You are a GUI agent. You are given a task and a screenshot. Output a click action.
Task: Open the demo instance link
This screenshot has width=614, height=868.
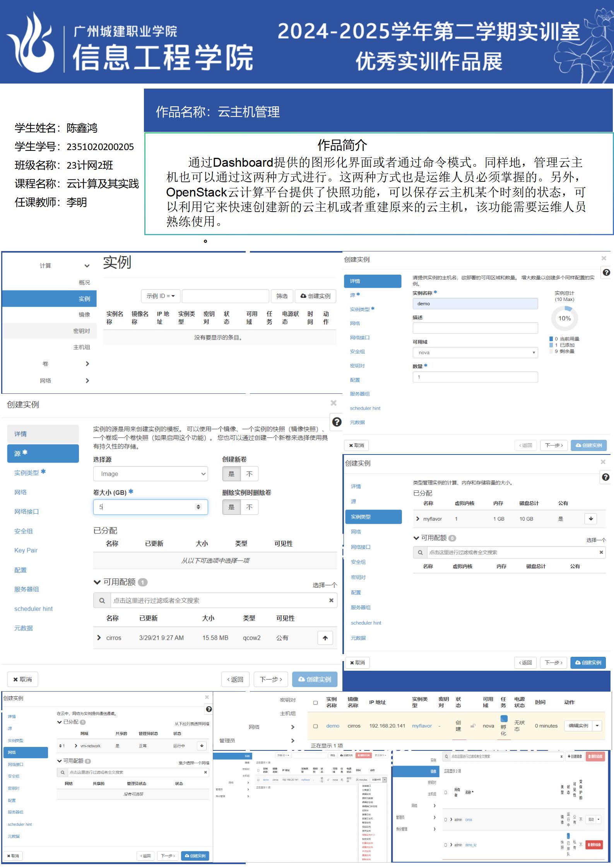[333, 726]
